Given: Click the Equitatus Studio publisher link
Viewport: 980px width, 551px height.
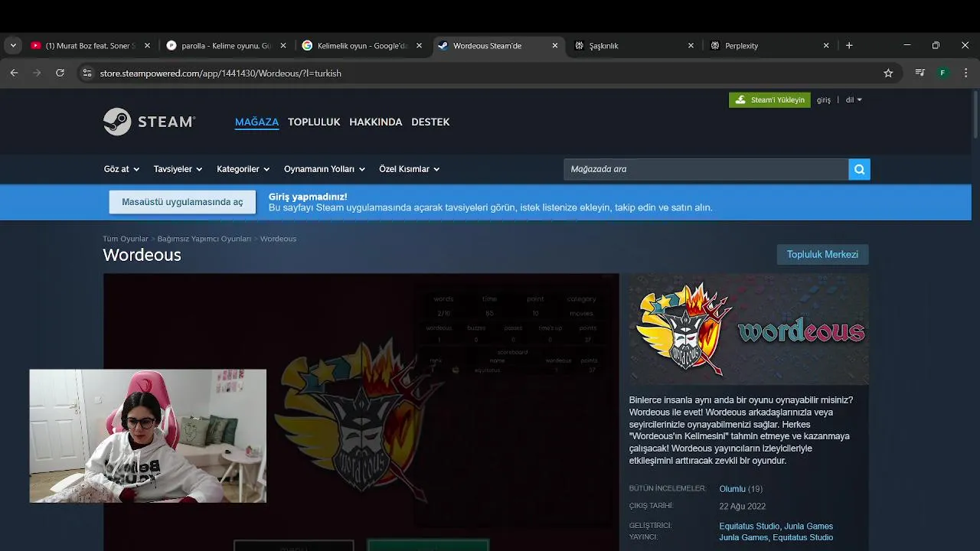Looking at the screenshot, I should pyautogui.click(x=803, y=537).
